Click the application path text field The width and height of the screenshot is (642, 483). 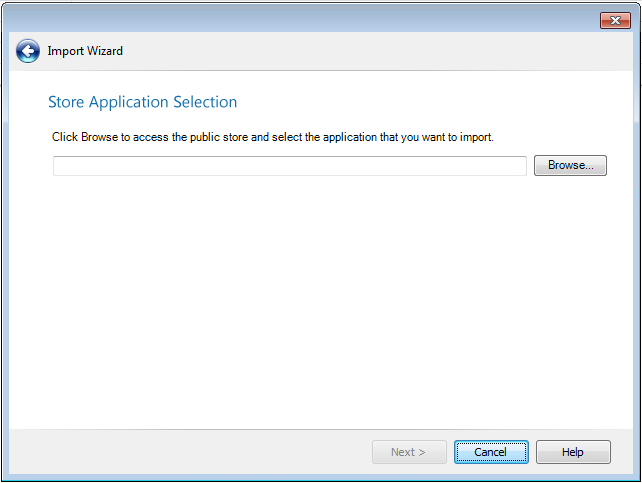290,166
